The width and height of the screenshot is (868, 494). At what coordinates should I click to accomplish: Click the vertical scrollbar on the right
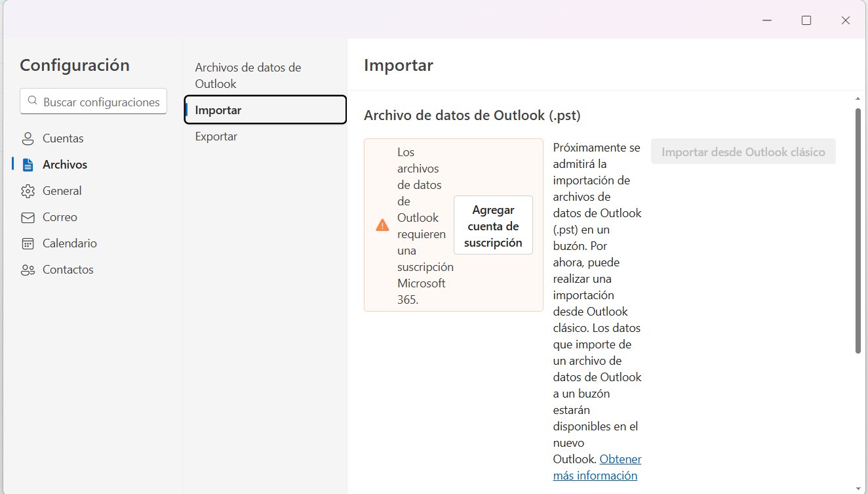point(859,230)
